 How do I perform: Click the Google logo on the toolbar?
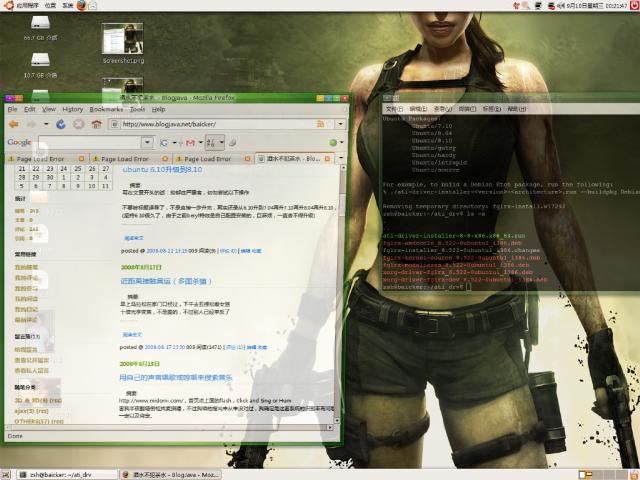(19, 142)
